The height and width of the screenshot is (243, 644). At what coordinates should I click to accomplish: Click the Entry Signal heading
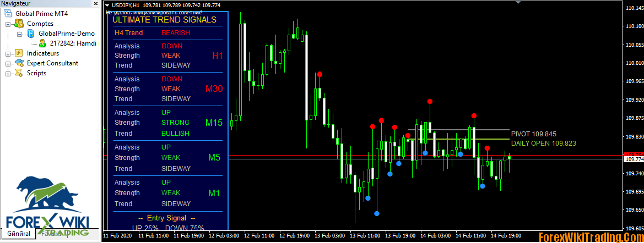[x=167, y=218]
